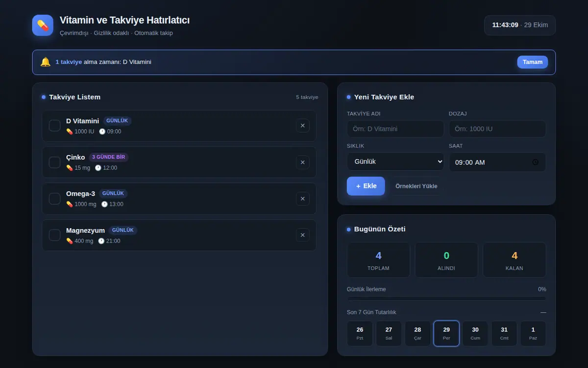
Task: Click the Toplam stat card
Action: 378,260
